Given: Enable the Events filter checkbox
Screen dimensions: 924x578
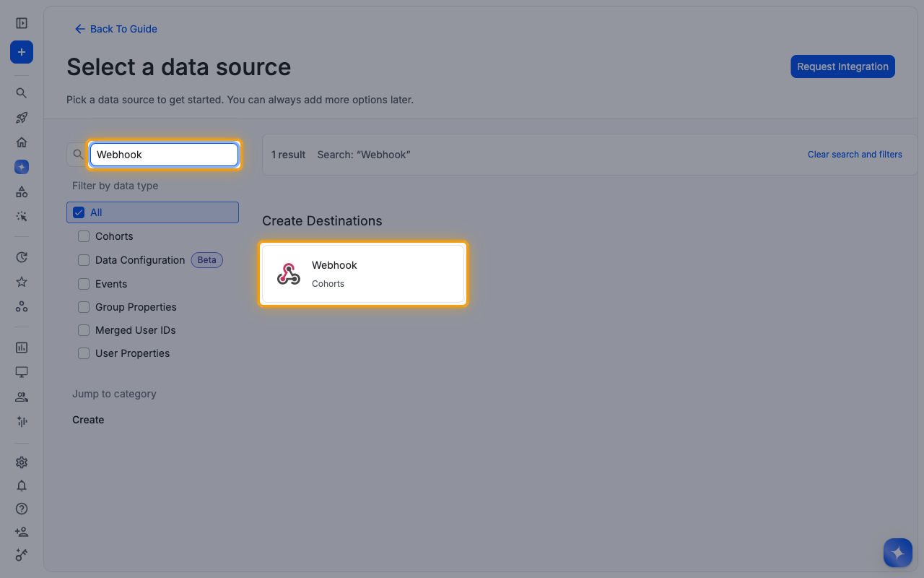Looking at the screenshot, I should pyautogui.click(x=84, y=284).
